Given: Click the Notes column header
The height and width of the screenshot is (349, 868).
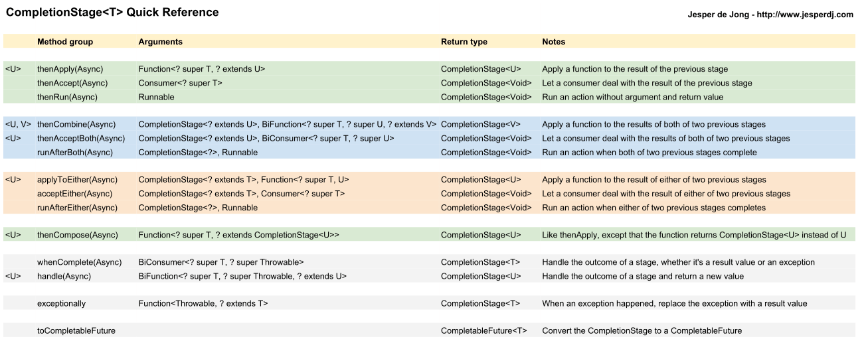Looking at the screenshot, I should (553, 42).
